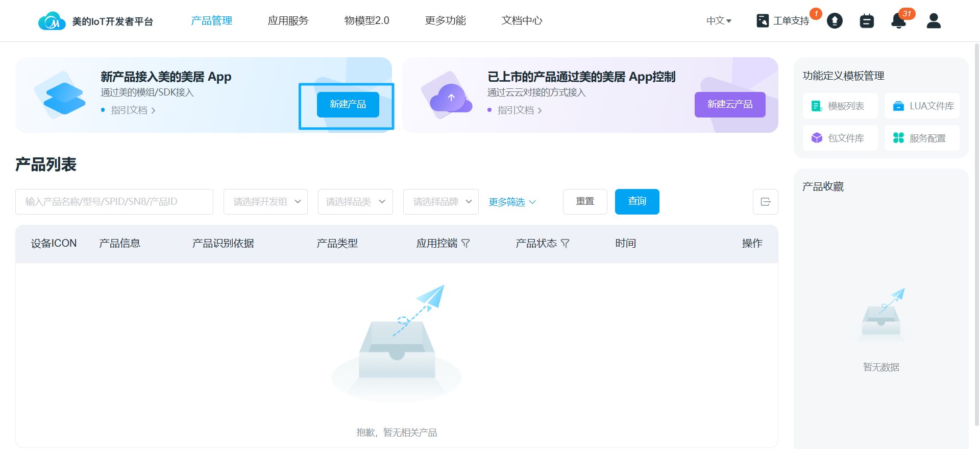Click the filter icon next to 产品状态
This screenshot has height=449, width=980.
[565, 244]
